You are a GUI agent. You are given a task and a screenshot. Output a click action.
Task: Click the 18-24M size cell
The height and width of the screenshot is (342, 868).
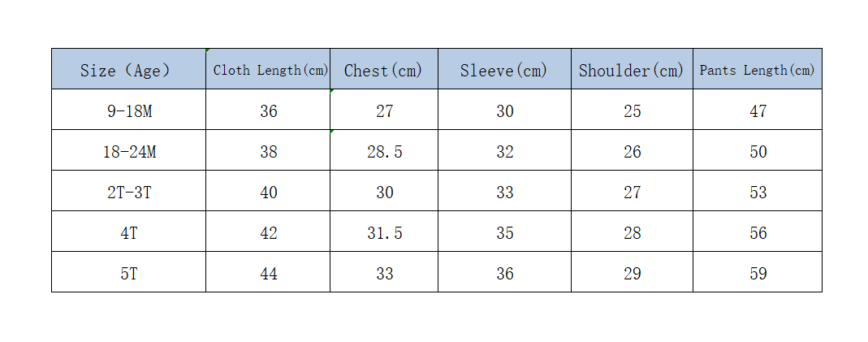coord(128,150)
